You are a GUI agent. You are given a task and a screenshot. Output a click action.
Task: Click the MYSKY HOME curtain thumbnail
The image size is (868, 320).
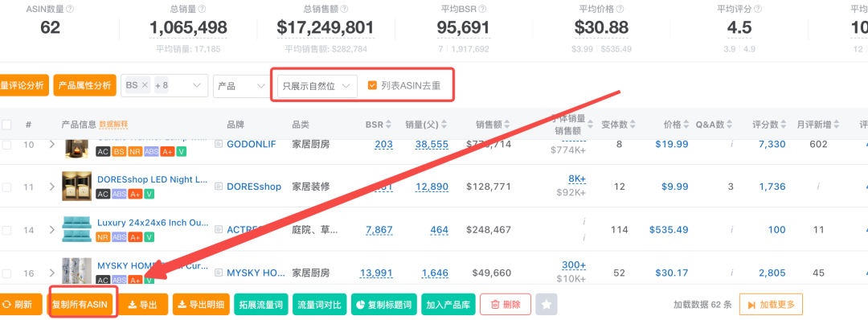tap(77, 272)
